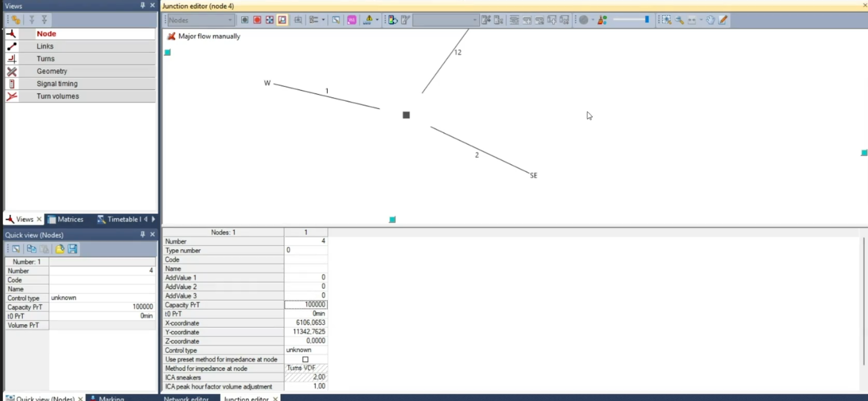Click the Major flow manually button

tap(203, 36)
